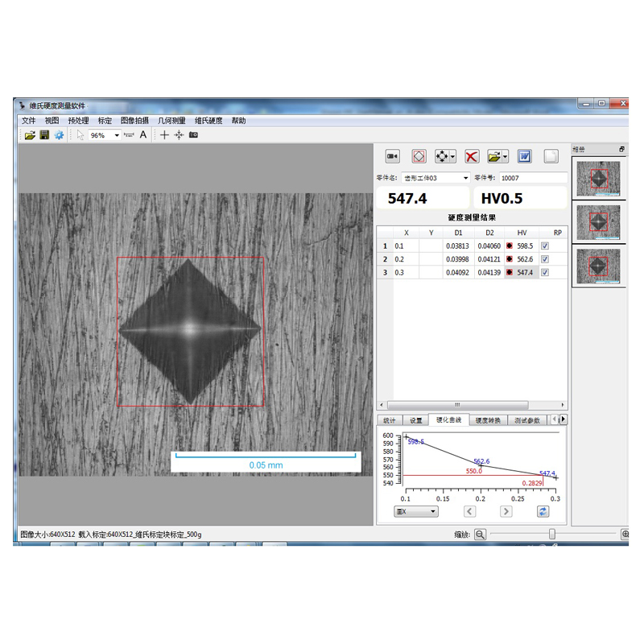644x644 pixels.
Task: Go to next chart with right chevron
Action: point(506,511)
